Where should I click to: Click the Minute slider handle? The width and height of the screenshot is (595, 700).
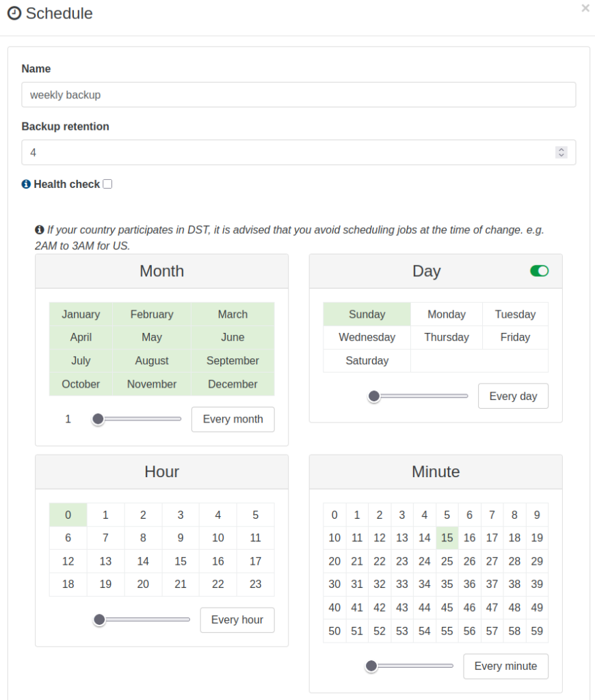[x=371, y=666]
